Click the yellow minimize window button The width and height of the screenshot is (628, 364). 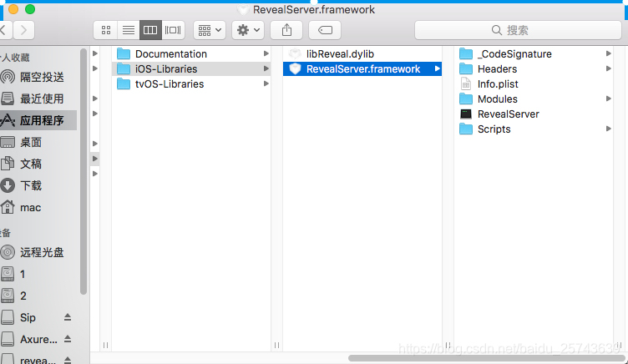pyautogui.click(x=13, y=9)
